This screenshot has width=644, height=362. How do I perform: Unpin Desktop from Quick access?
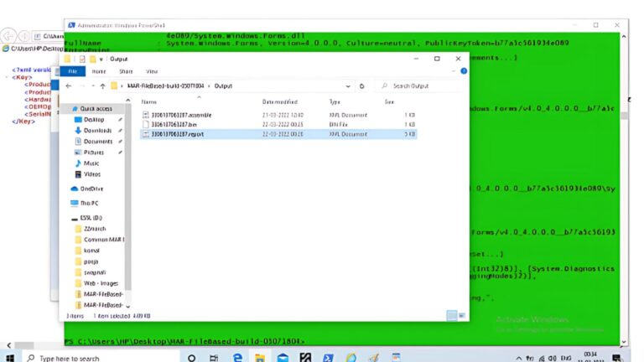pos(121,120)
